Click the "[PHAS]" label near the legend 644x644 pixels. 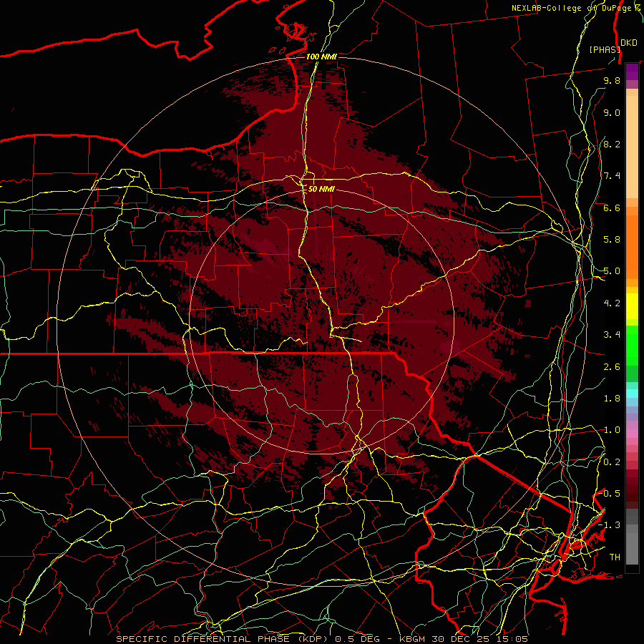pyautogui.click(x=605, y=49)
